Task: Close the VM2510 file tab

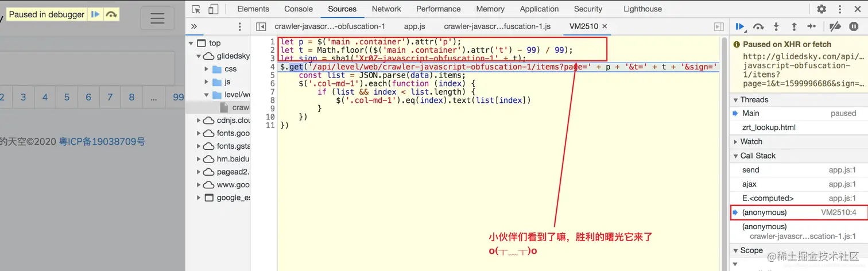Action: pos(604,26)
